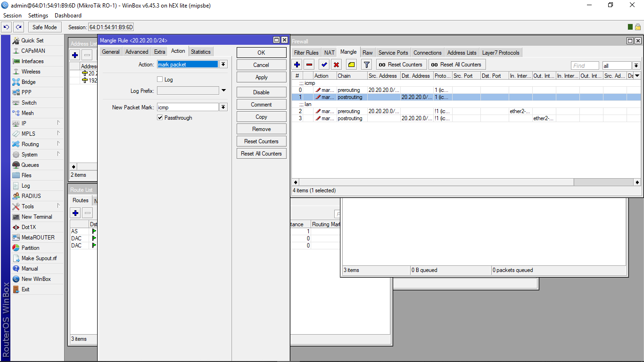644x362 pixels.
Task: Toggle the Safe Mode button
Action: point(45,27)
